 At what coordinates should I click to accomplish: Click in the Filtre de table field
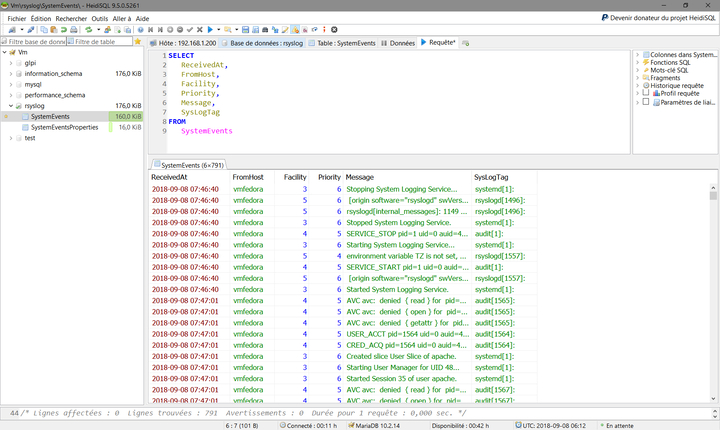(100, 41)
